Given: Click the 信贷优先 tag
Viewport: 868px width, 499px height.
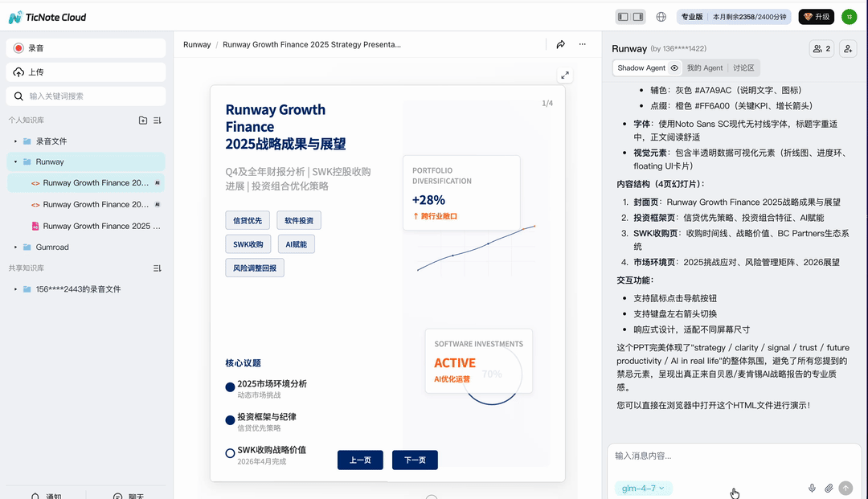Looking at the screenshot, I should pyautogui.click(x=248, y=221).
